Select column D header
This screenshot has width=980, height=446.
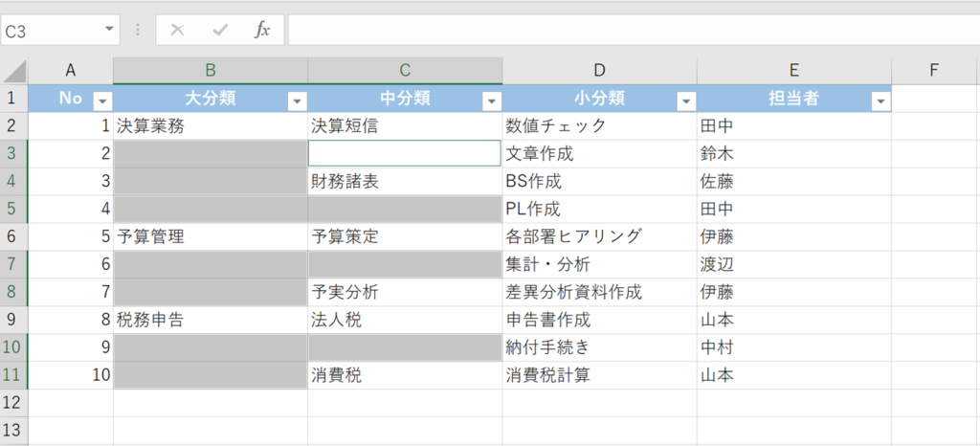coord(599,70)
